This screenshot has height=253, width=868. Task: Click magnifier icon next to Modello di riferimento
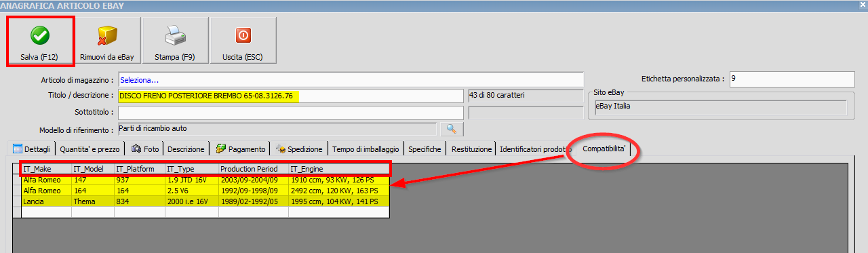(451, 128)
